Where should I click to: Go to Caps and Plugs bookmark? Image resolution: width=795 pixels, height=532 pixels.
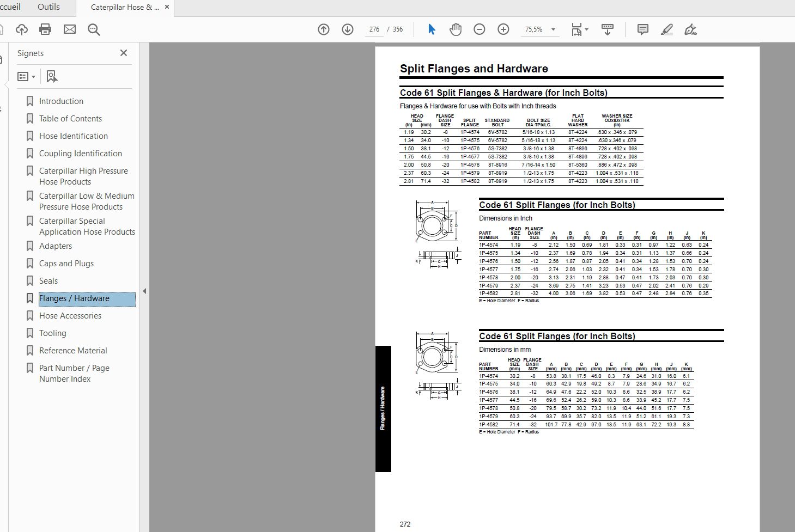point(66,264)
